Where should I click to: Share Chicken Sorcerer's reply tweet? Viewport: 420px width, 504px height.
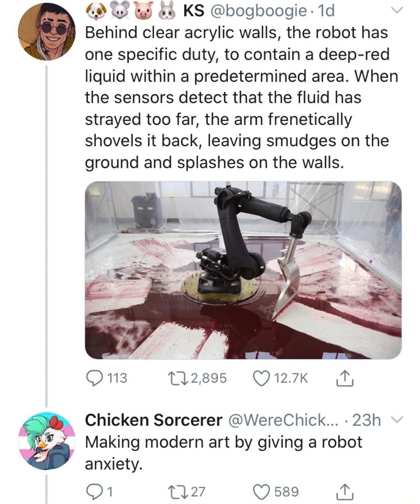click(345, 492)
